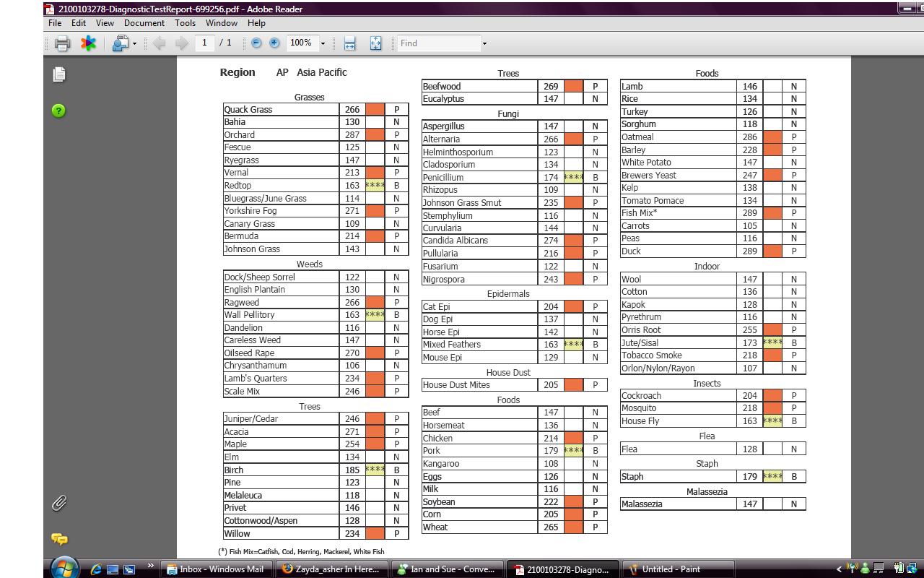The height and width of the screenshot is (578, 924).
Task: Open the Document menu
Action: (144, 23)
